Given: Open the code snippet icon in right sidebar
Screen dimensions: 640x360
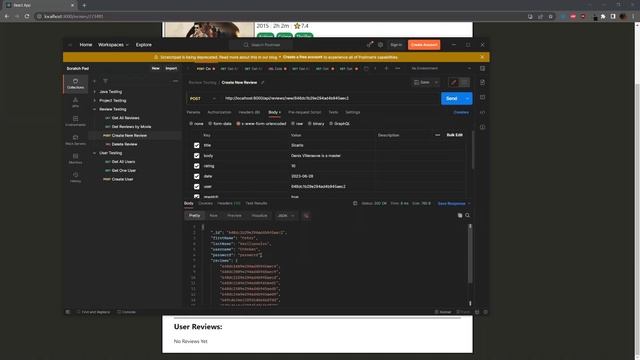Looking at the screenshot, I should coord(482,112).
